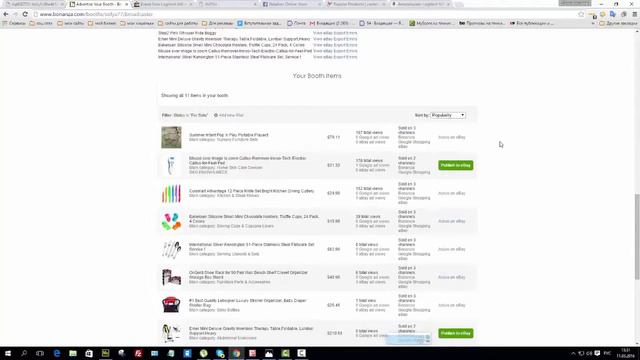Open the Windows Store taskbar icon
The height and width of the screenshot is (360, 640).
(89, 353)
